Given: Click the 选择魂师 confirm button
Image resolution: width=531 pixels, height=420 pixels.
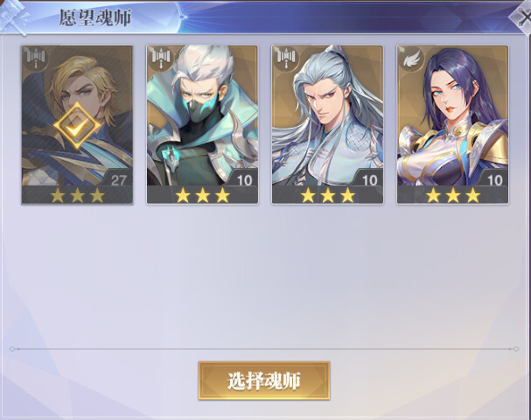Looking at the screenshot, I should click(264, 381).
